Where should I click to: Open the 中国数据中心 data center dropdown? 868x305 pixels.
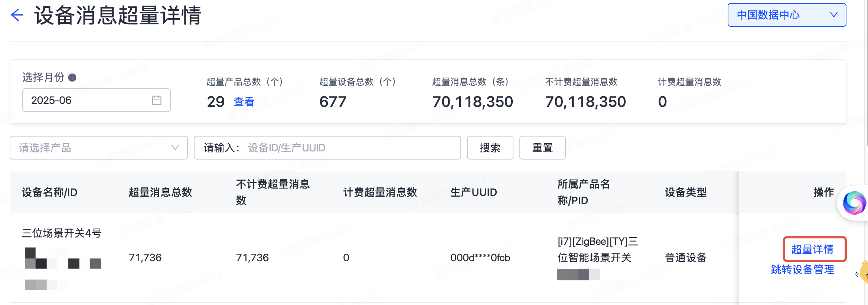pyautogui.click(x=787, y=15)
